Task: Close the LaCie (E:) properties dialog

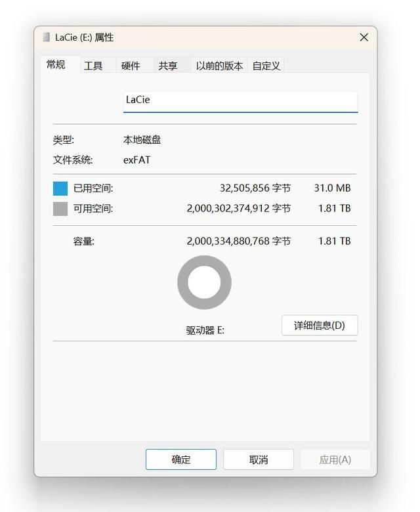Action: click(364, 37)
